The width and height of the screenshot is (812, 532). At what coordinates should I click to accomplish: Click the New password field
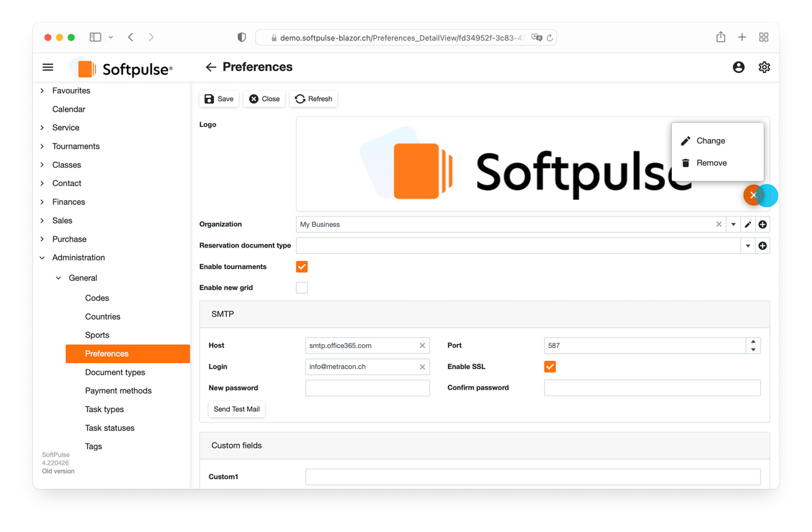(x=367, y=388)
